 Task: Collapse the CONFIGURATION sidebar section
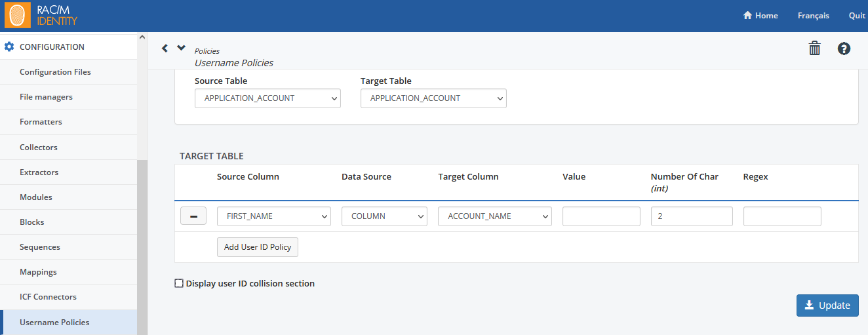pyautogui.click(x=68, y=47)
